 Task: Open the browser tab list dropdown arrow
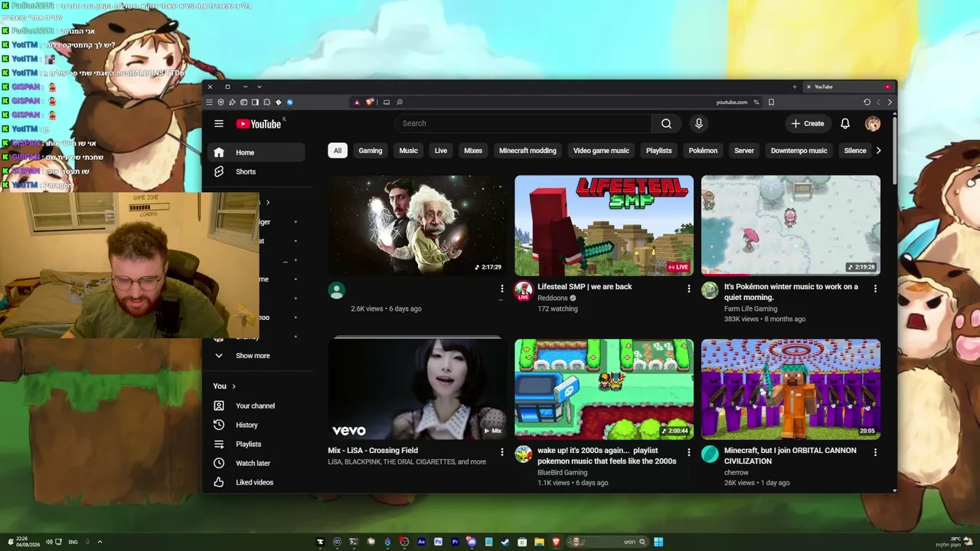click(260, 86)
